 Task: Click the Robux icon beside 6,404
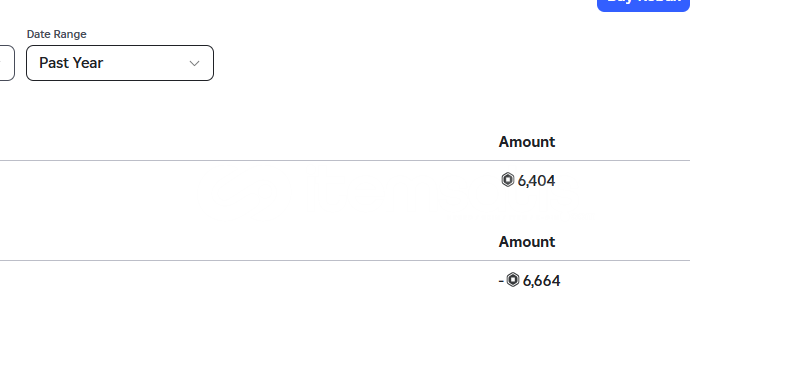(x=507, y=180)
